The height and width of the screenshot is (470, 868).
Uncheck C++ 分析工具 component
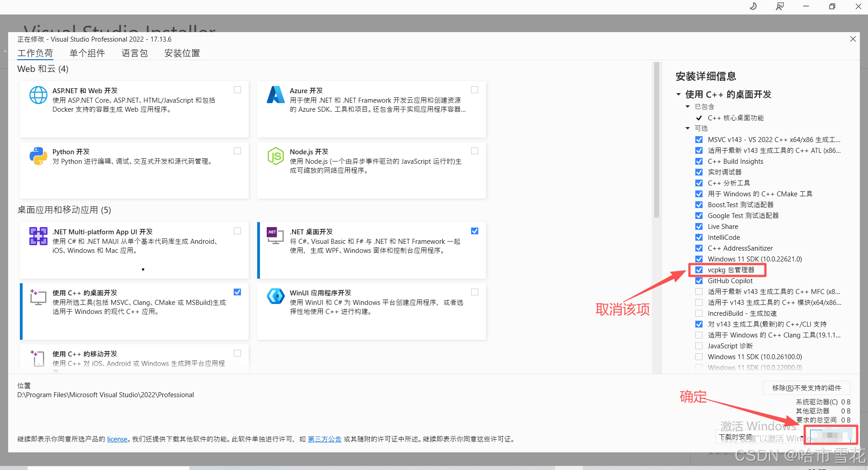point(699,183)
